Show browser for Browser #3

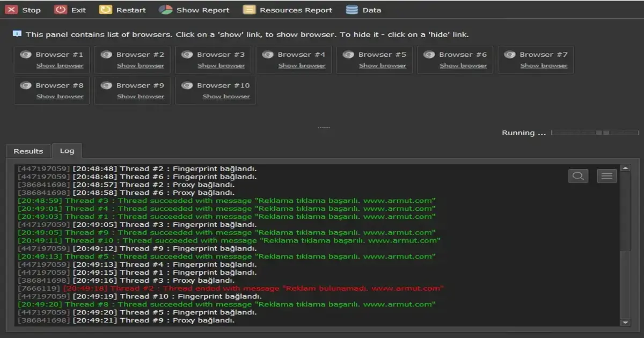(221, 65)
